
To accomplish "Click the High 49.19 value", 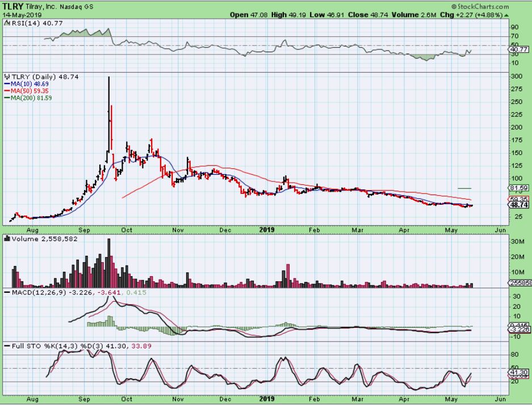I will (288, 15).
